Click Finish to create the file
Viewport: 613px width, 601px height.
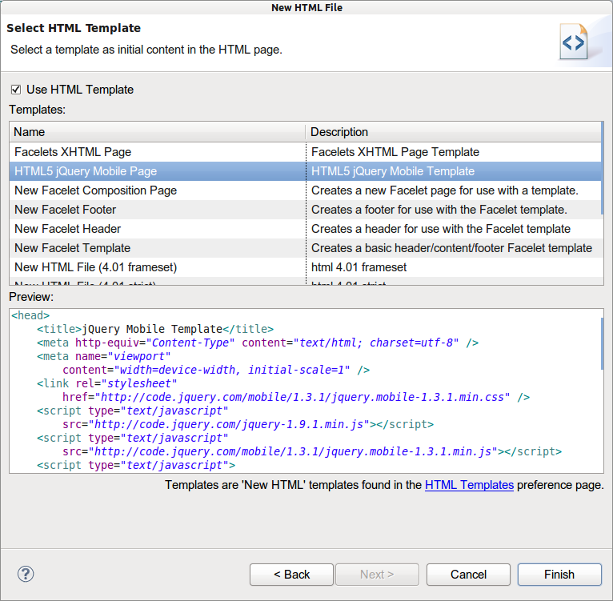tap(559, 574)
